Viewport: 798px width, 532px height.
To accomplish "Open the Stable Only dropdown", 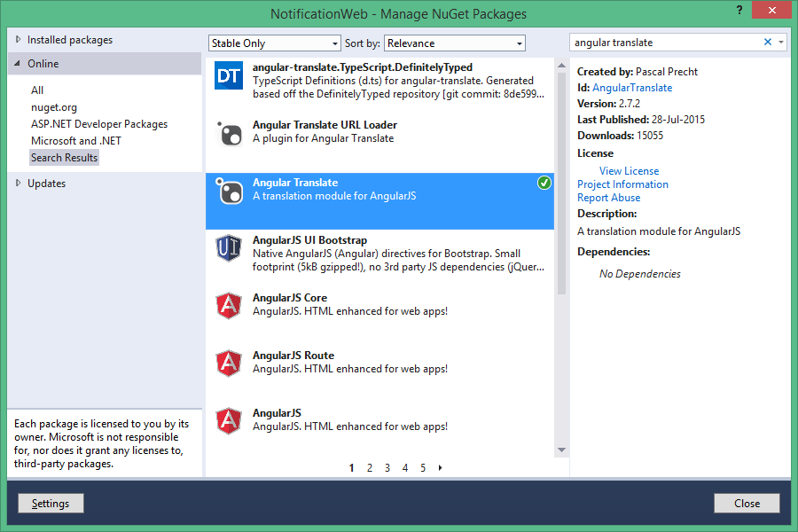I will tap(275, 43).
